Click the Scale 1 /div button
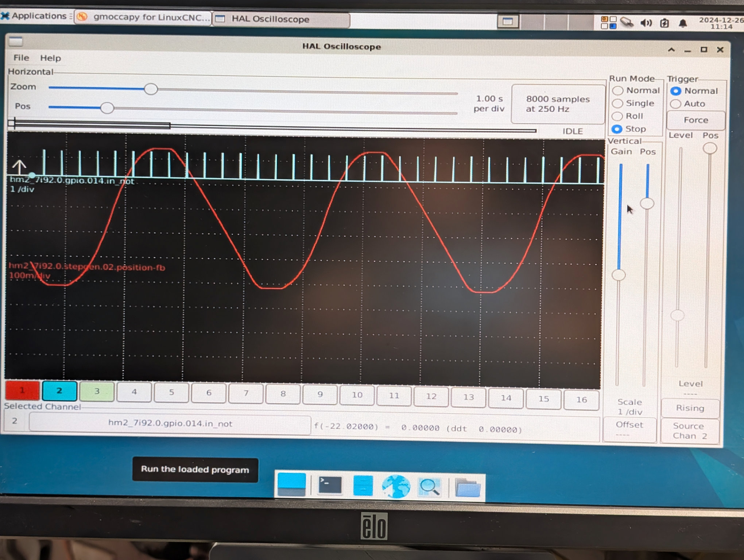The width and height of the screenshot is (744, 560). point(630,407)
